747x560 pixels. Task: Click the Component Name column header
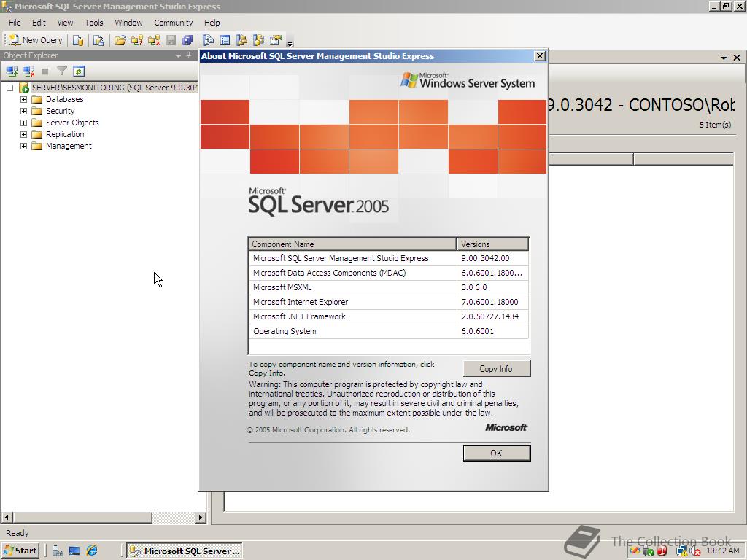(x=352, y=244)
